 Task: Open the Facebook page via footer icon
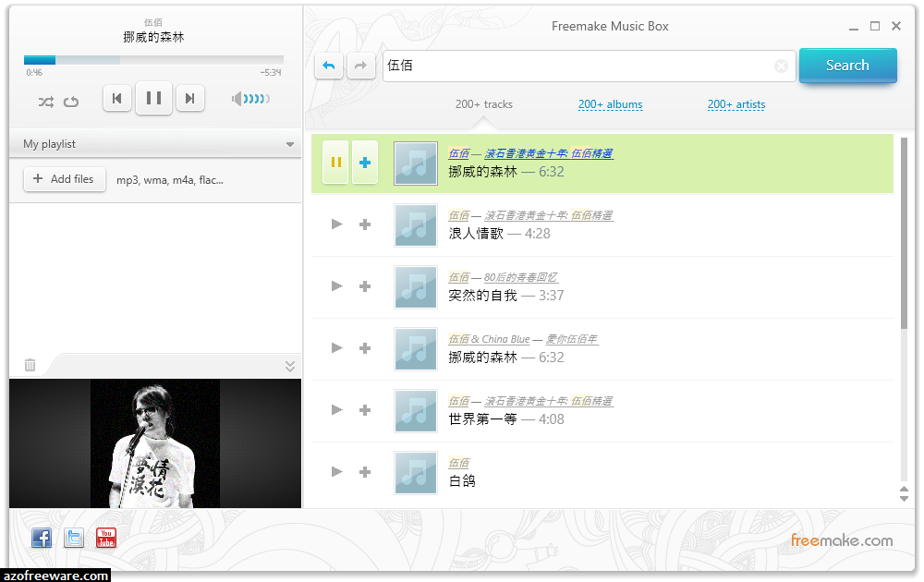pos(41,538)
